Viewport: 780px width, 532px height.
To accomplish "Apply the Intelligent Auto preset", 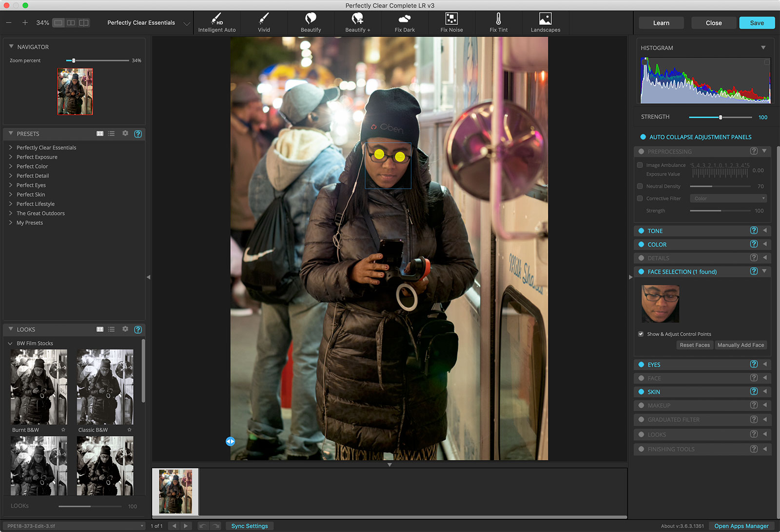I will 216,23.
